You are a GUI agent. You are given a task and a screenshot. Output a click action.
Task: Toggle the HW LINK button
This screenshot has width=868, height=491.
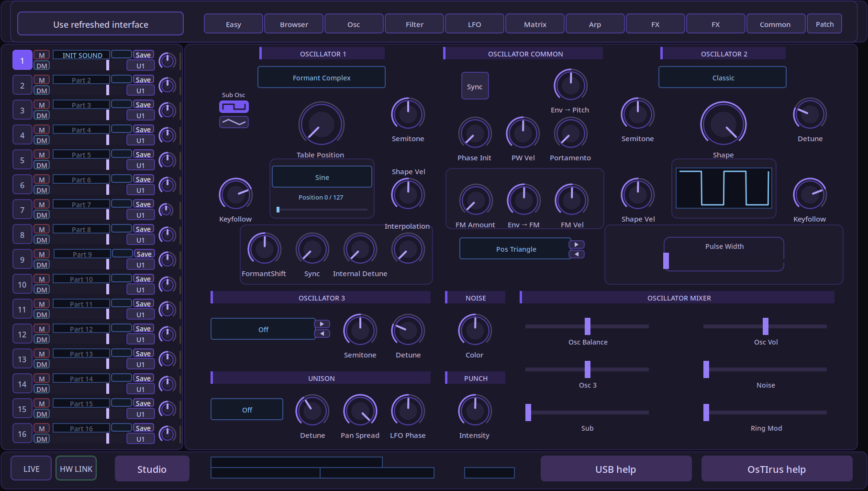(x=76, y=469)
